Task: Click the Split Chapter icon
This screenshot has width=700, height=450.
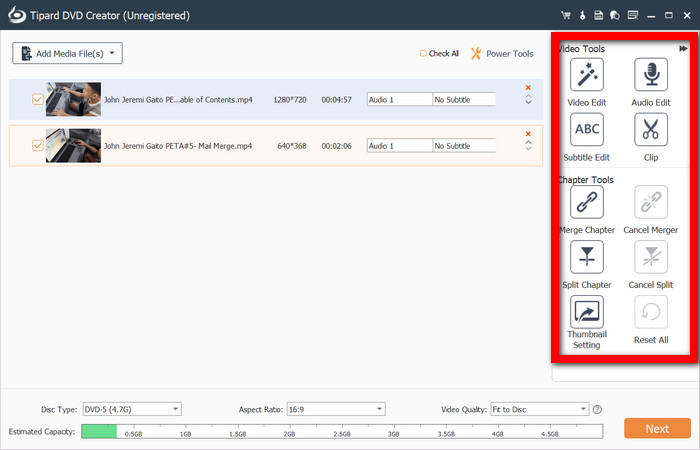Action: (x=587, y=257)
